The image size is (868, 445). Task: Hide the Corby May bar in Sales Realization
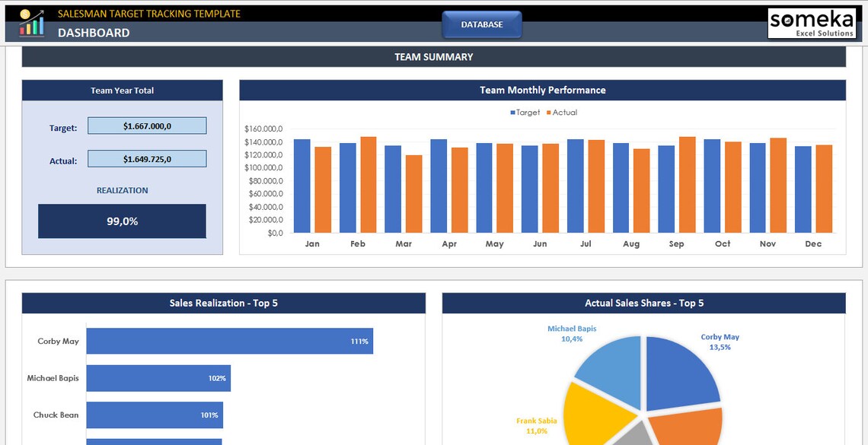click(228, 341)
